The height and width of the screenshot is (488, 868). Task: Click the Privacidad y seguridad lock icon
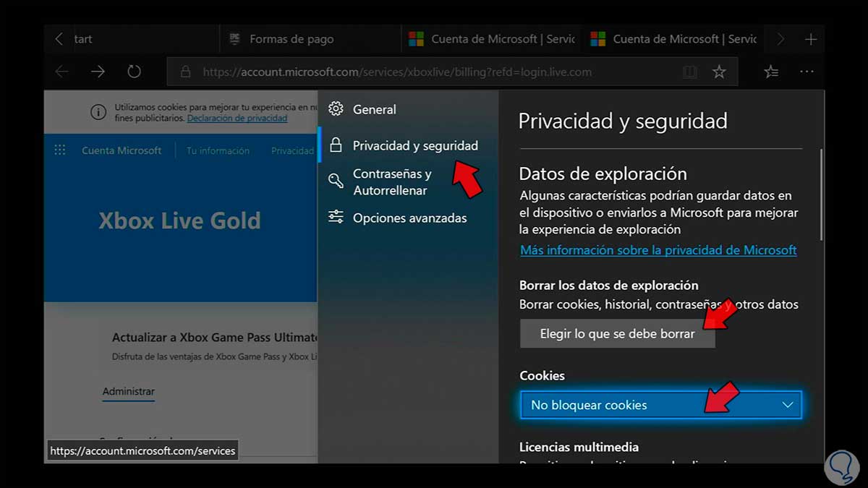(x=336, y=145)
